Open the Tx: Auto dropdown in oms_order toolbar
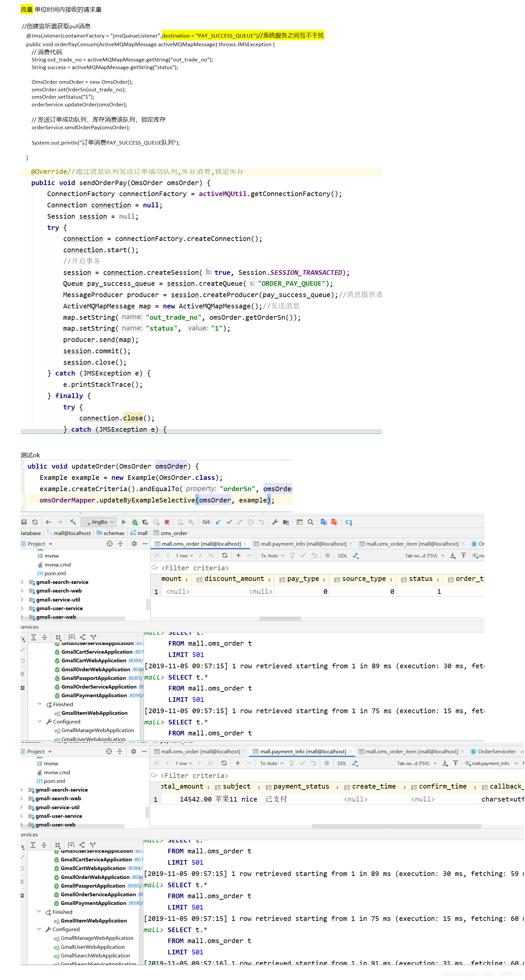525x980 pixels. [x=272, y=555]
